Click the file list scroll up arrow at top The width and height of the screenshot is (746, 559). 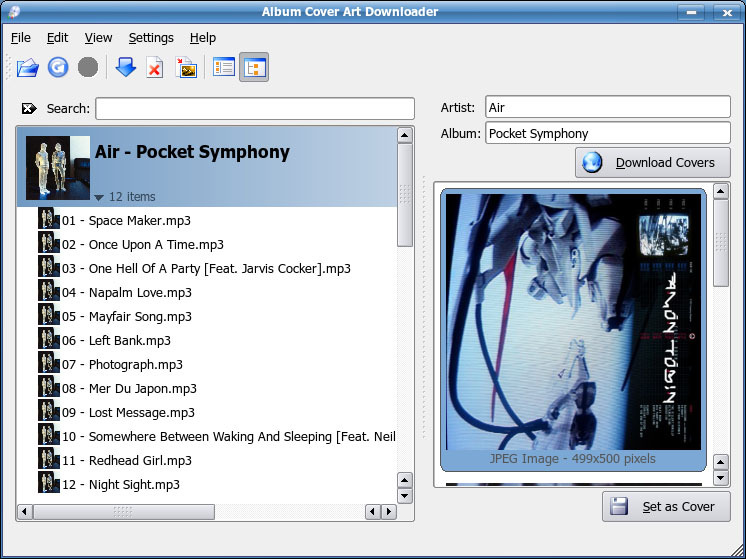click(404, 135)
